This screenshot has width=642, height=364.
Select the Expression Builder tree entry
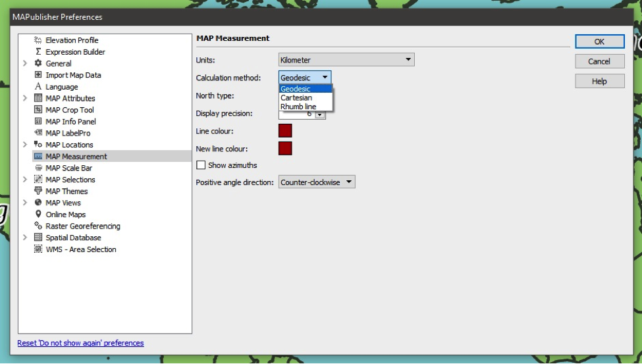click(x=75, y=51)
